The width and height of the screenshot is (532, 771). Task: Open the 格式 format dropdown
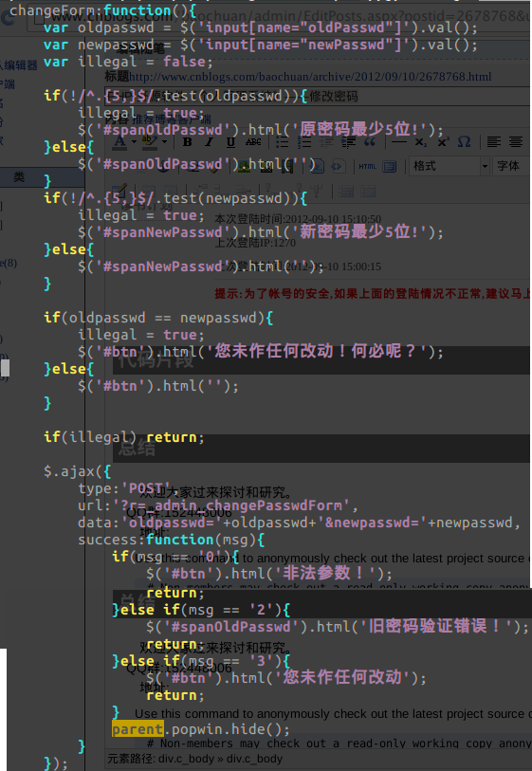coord(449,166)
